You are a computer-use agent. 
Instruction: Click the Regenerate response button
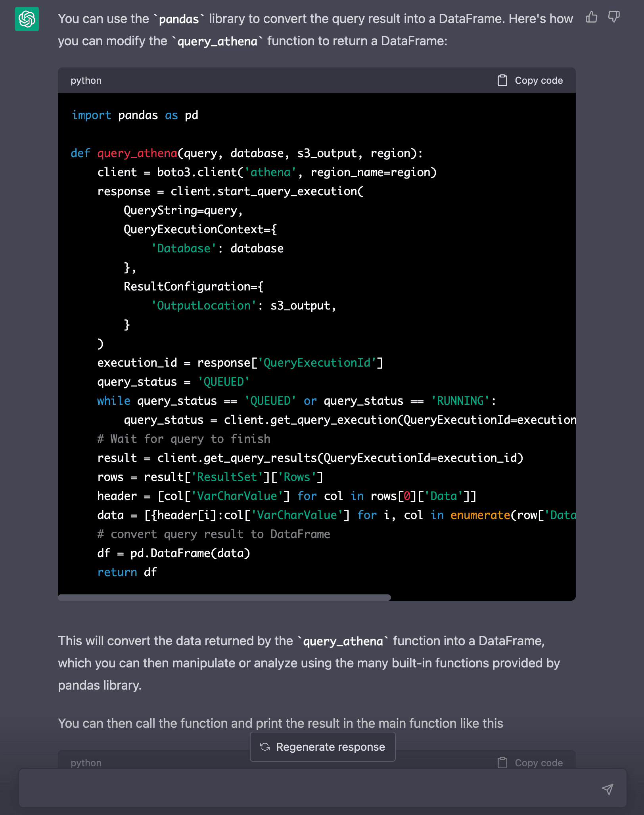(322, 747)
